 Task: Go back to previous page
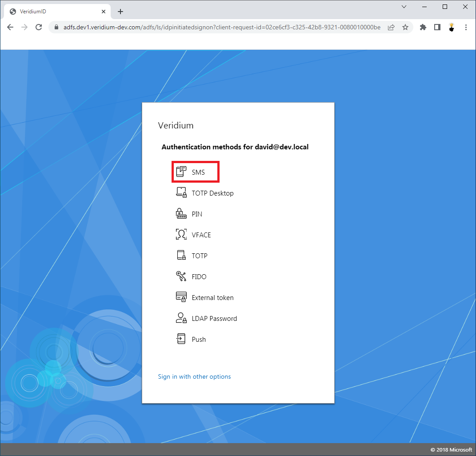10,27
